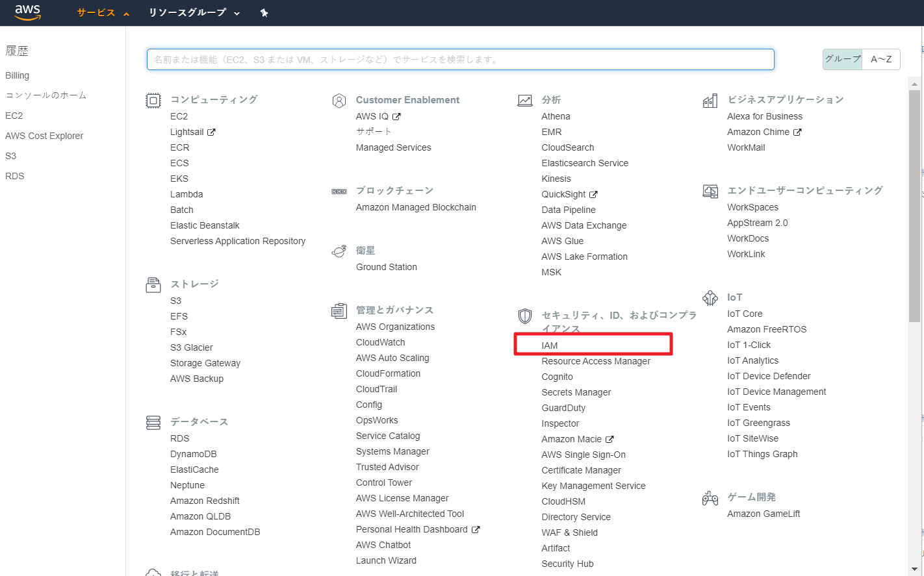Click the Compute category chip icon
The width and height of the screenshot is (924, 576).
(x=153, y=100)
